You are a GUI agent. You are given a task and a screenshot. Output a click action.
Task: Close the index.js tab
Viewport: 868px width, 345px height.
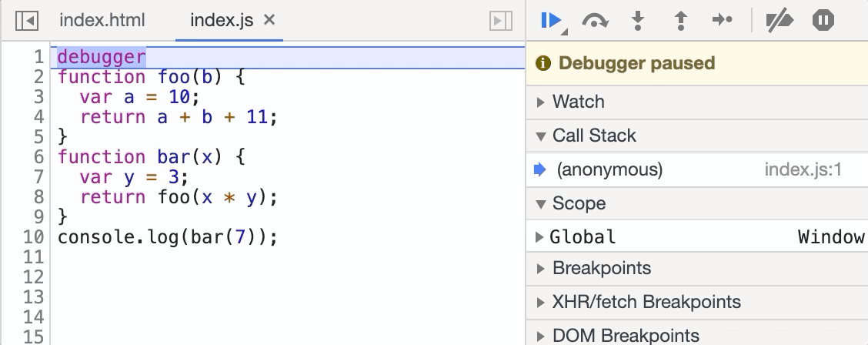coord(269,20)
